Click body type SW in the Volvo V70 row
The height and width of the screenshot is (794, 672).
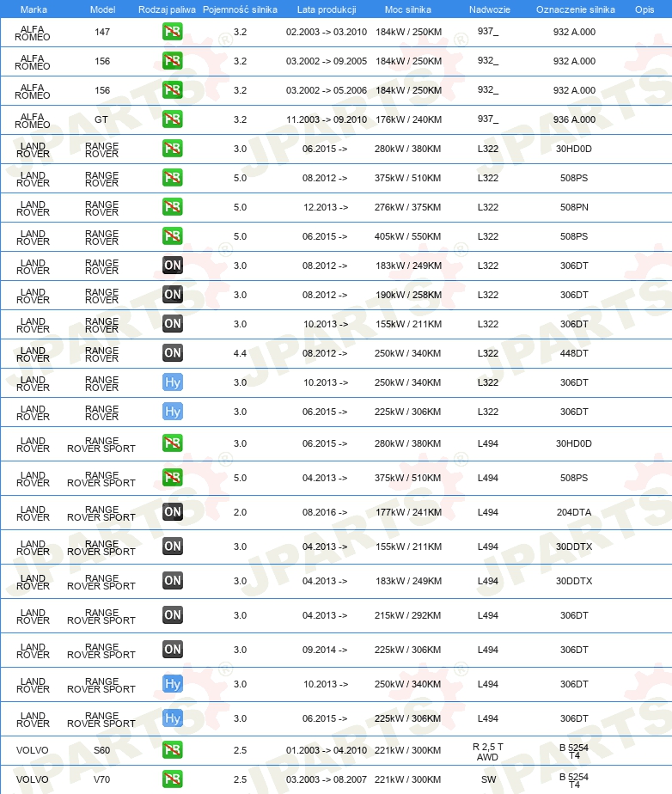coord(488,780)
